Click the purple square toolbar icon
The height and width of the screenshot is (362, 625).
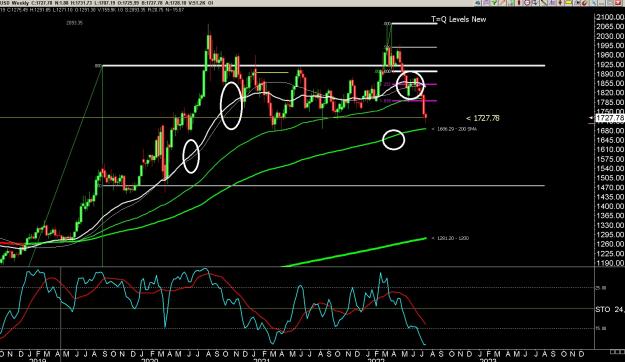[x=486, y=2]
